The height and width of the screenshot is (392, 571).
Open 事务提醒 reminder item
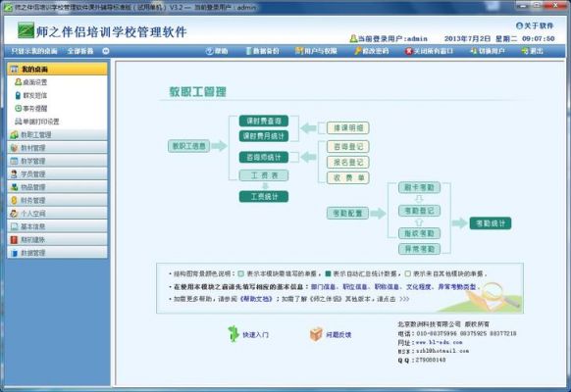31,109
